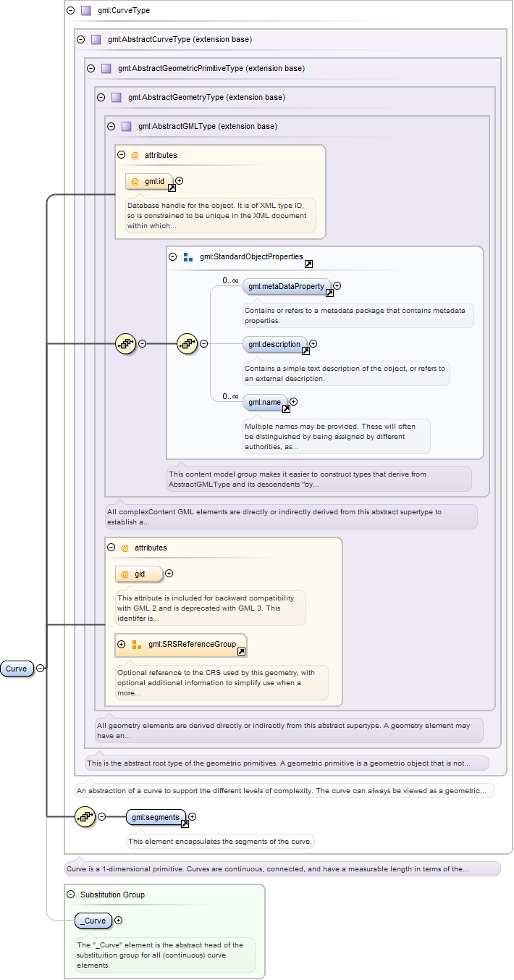Follow the gml:metaDataProperty reference arrow

coord(329,293)
